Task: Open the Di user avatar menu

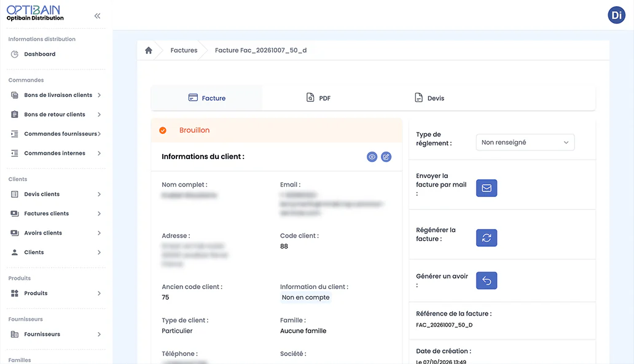Action: coord(616,15)
